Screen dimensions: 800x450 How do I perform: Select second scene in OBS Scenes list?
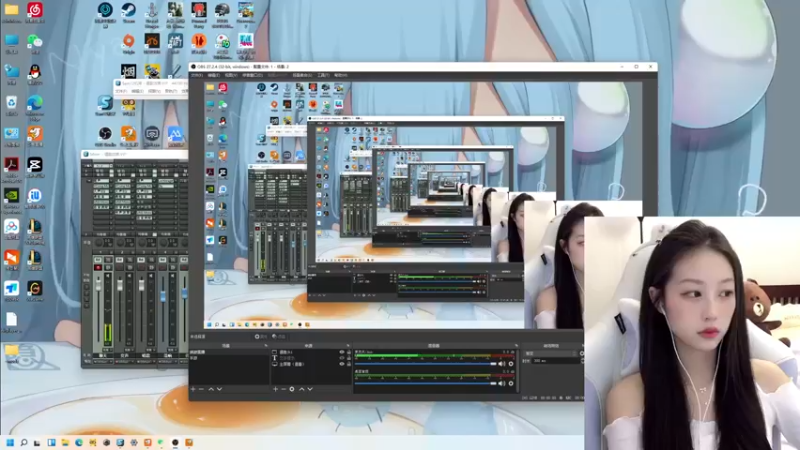229,358
